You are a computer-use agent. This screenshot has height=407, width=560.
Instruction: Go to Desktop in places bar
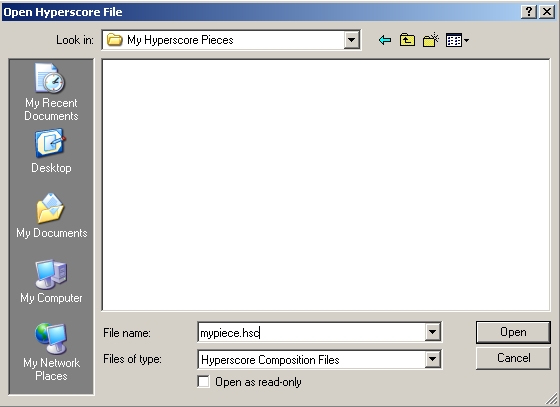(x=51, y=151)
